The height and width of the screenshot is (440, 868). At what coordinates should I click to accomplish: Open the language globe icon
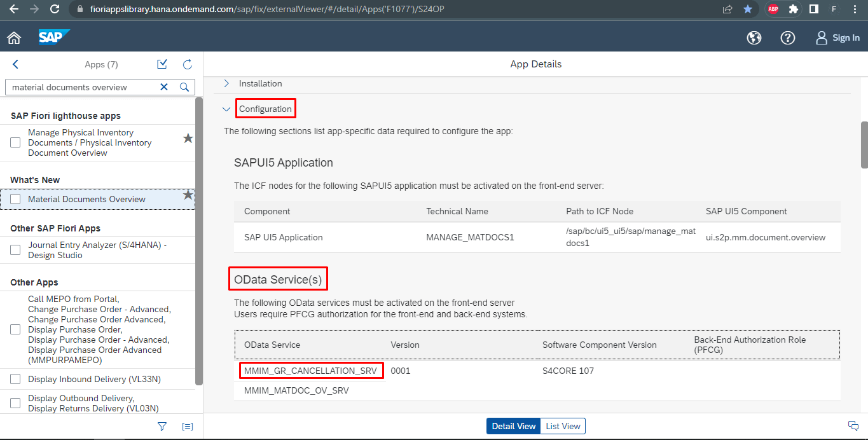point(754,38)
